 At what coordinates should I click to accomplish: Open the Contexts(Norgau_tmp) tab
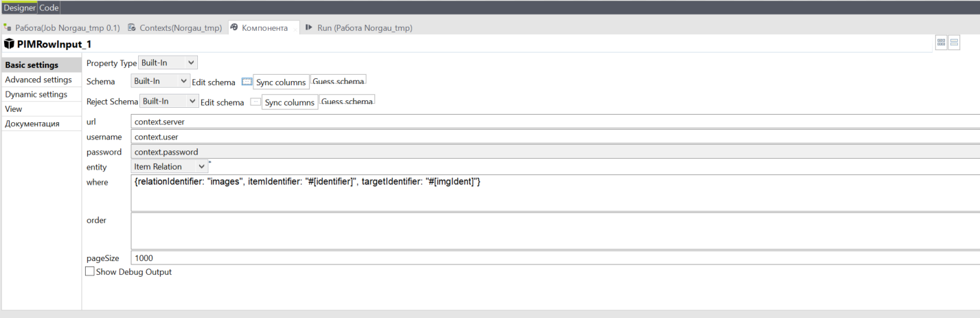174,28
